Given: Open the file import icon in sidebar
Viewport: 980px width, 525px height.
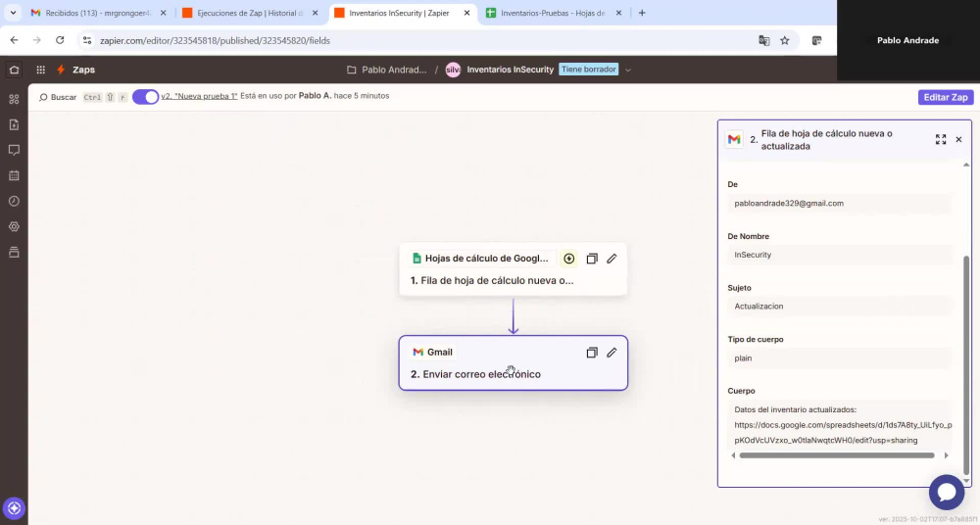Looking at the screenshot, I should click(14, 124).
